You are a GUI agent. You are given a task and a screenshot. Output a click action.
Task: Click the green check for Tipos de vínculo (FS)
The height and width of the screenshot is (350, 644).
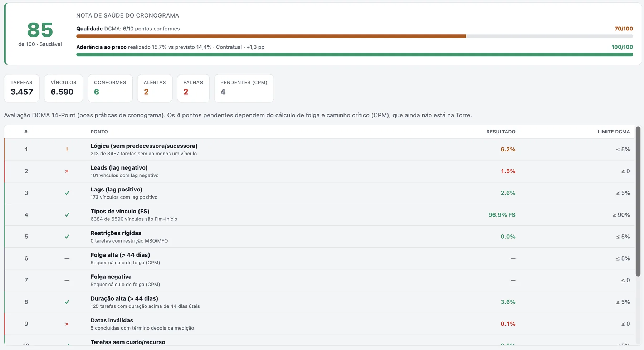coord(67,215)
